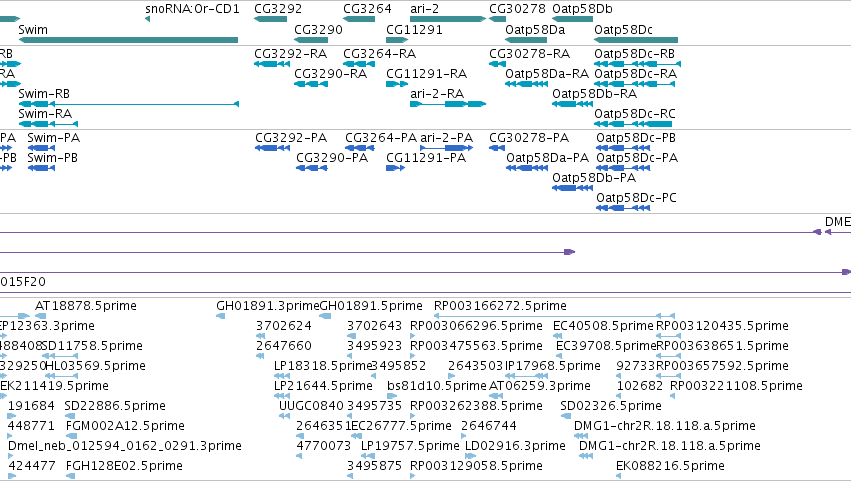Select the 3702624 feature label

[x=284, y=326]
